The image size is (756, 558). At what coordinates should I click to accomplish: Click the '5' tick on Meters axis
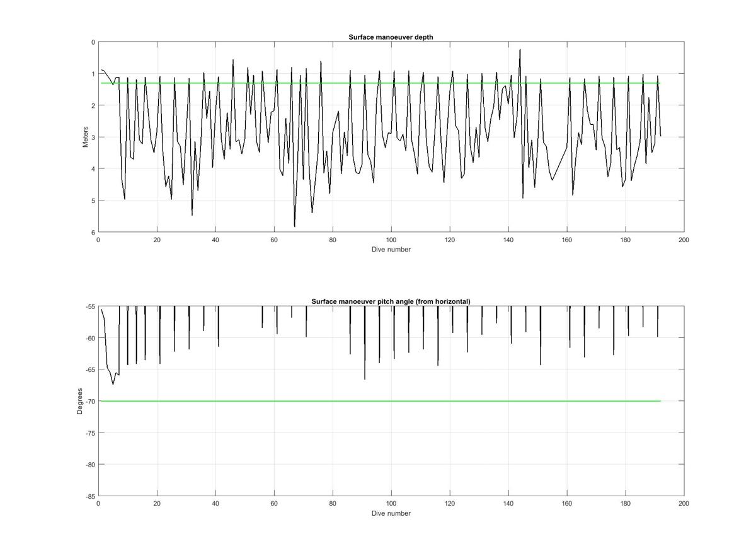(93, 201)
